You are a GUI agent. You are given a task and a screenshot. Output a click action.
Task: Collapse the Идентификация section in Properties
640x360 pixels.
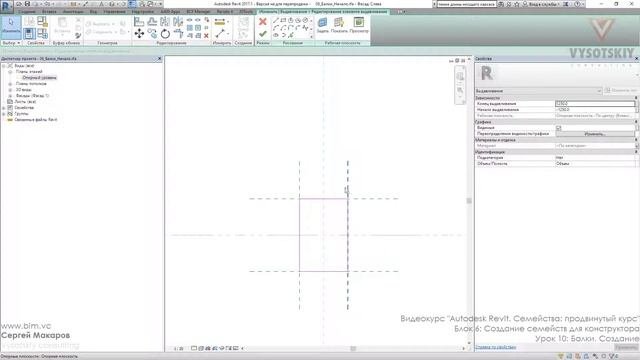pos(636,152)
